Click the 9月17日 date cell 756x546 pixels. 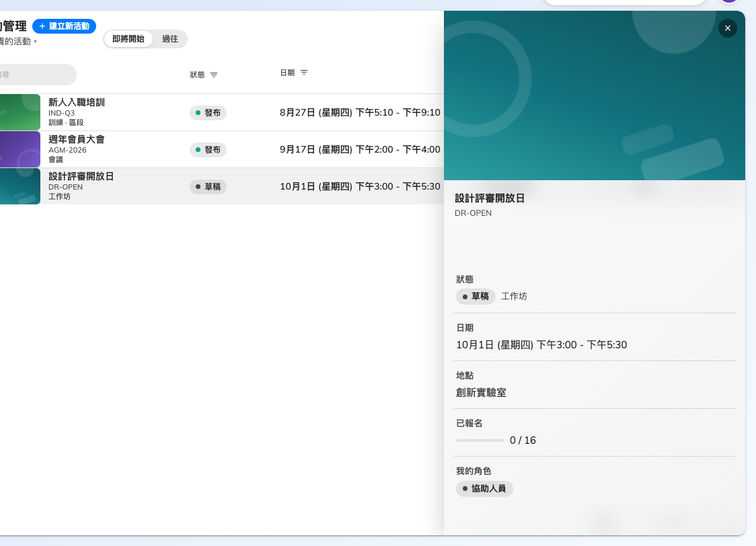360,150
